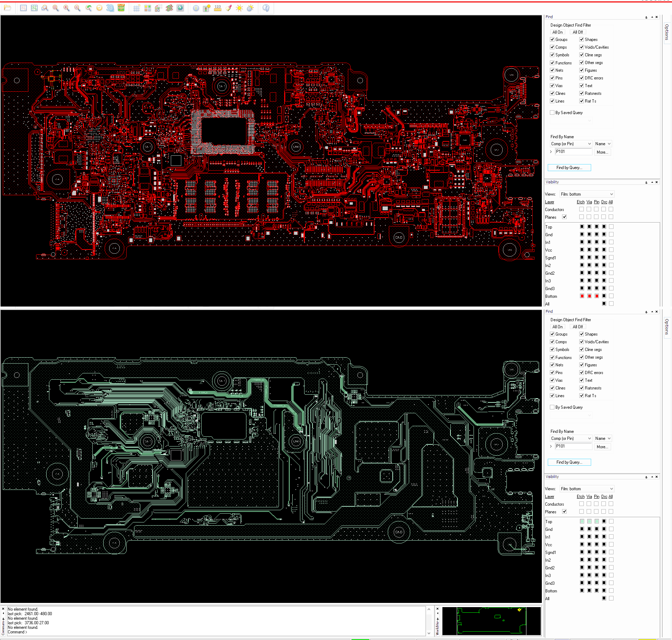Expand the arrow left of upper P101 field
Viewport: 672px width, 640px height.
click(551, 152)
